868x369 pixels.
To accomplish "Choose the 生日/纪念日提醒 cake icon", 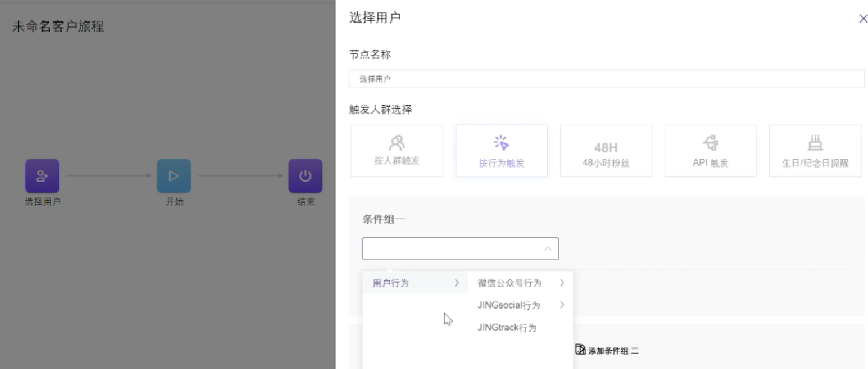I will [815, 143].
